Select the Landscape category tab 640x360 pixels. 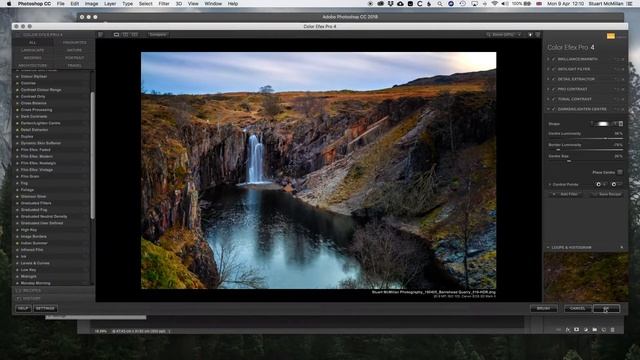pos(33,50)
